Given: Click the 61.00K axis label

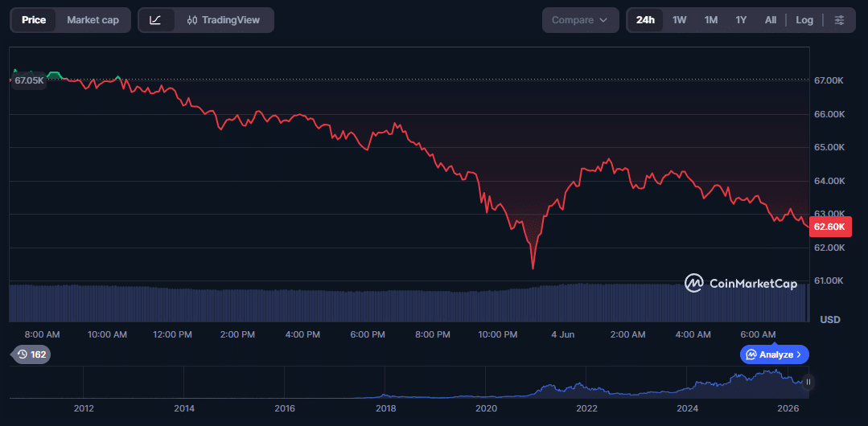Looking at the screenshot, I should 829,281.
